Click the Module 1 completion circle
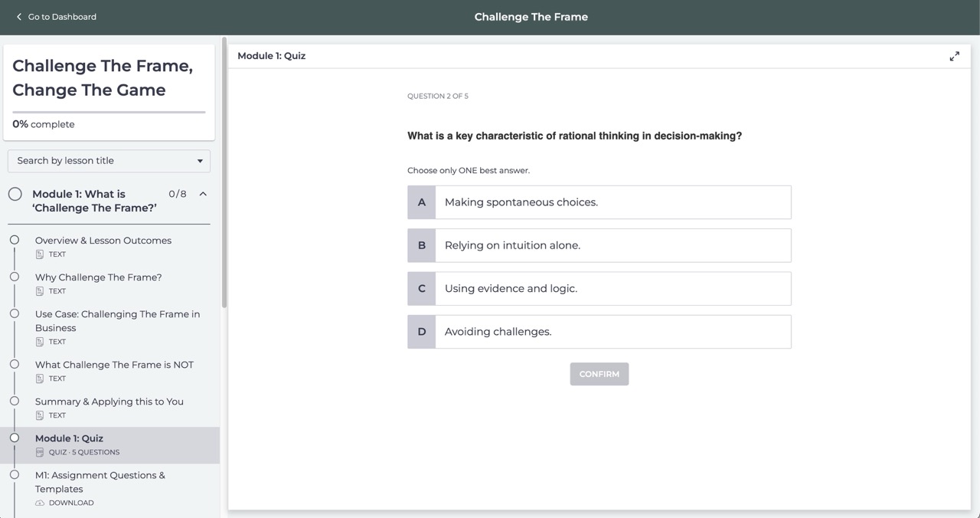The width and height of the screenshot is (980, 518). click(15, 194)
